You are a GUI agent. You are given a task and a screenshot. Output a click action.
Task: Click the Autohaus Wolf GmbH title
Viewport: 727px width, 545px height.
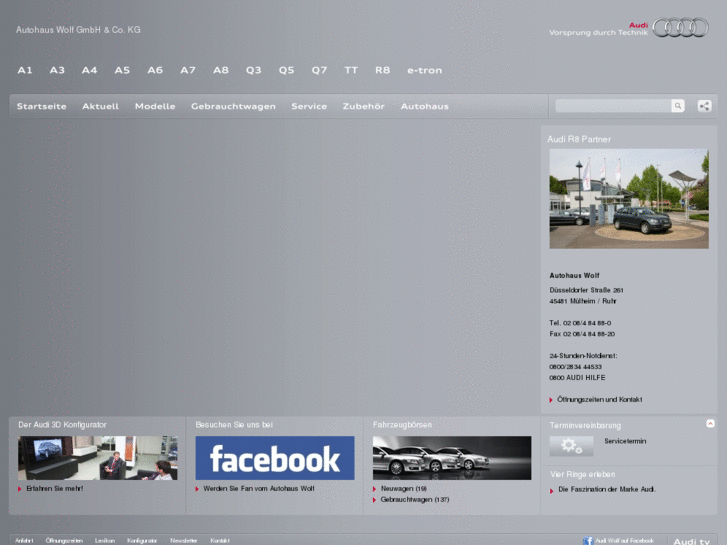[78, 30]
